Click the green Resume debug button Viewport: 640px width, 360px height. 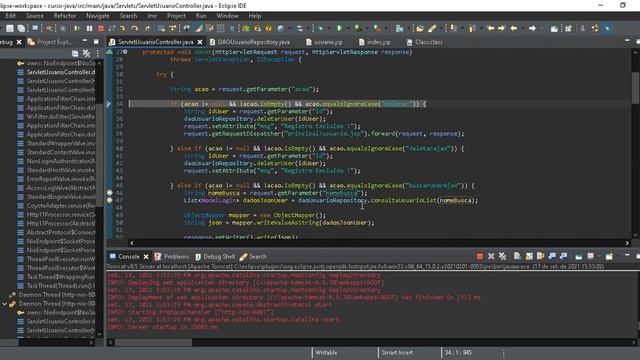[x=77, y=28]
